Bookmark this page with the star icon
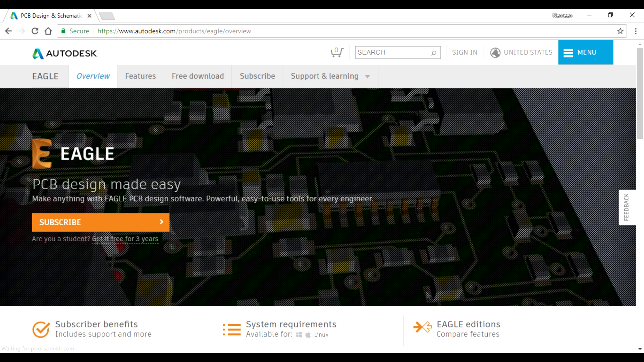644x362 pixels. 620,31
